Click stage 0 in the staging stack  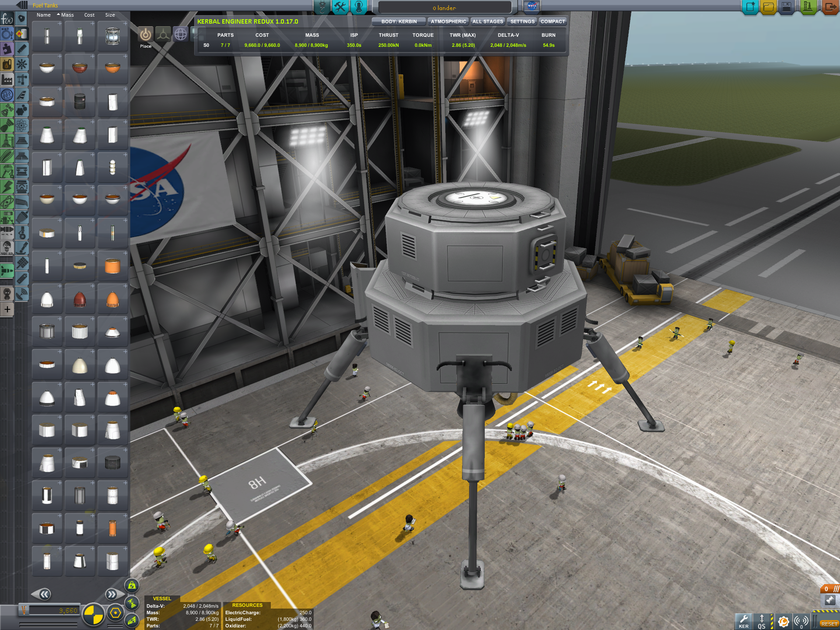click(x=830, y=589)
